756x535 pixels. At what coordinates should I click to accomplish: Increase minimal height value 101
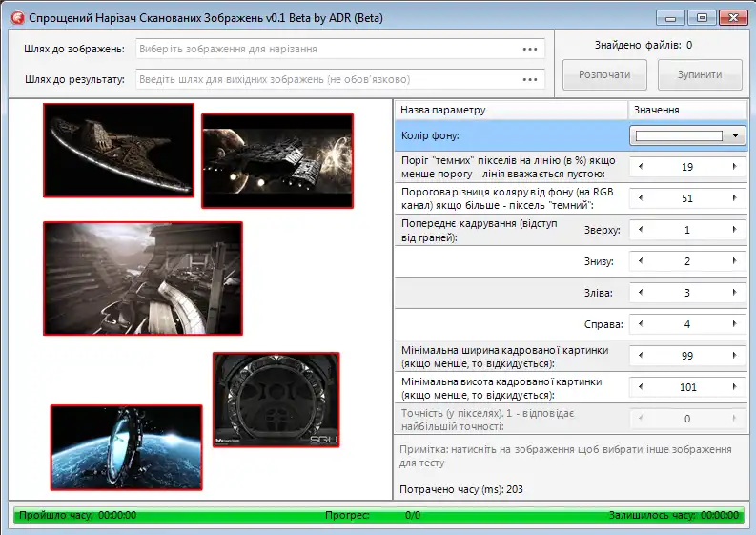(x=734, y=387)
